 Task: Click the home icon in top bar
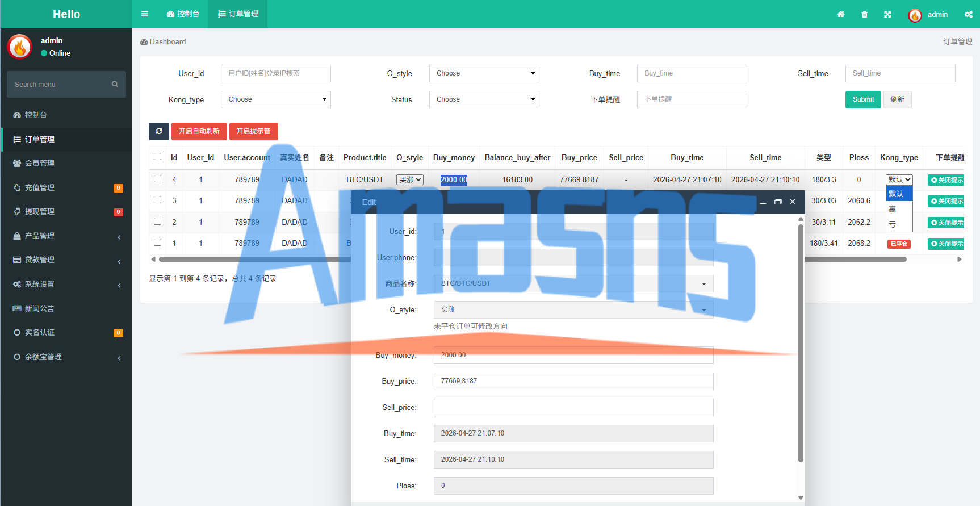coord(841,15)
